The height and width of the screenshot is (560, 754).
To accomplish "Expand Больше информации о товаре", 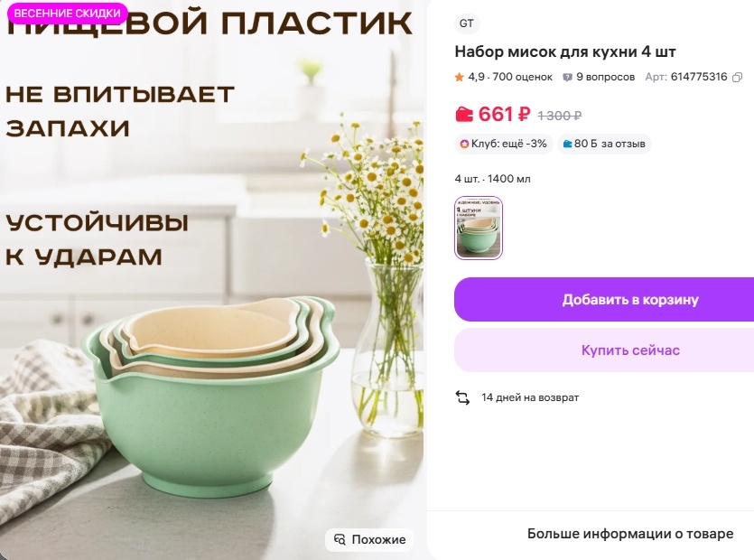I will coord(630,534).
